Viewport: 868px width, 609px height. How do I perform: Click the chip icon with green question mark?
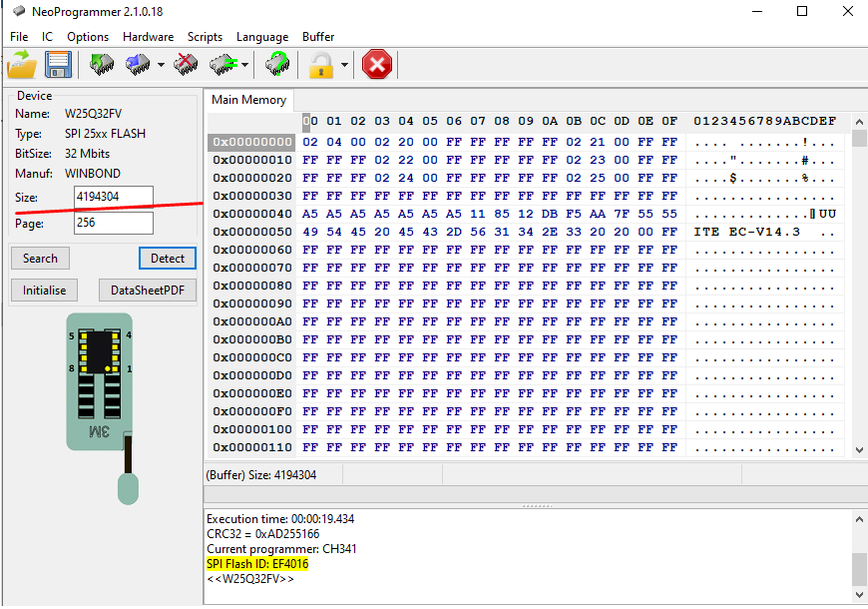tap(277, 64)
